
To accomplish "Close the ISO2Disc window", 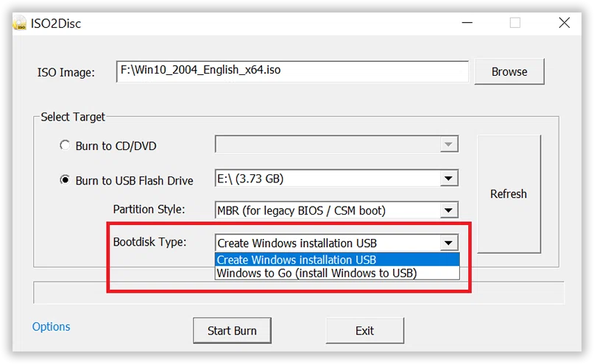I will 565,23.
